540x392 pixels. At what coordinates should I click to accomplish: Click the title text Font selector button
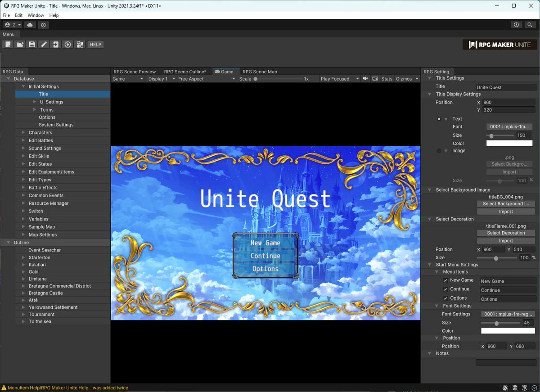click(509, 127)
